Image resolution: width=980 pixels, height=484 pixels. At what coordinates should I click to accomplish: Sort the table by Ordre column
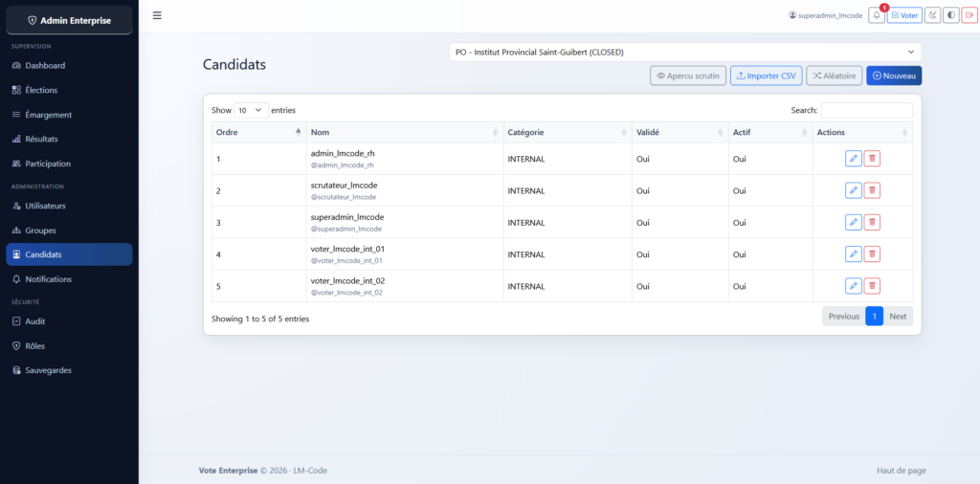click(x=256, y=132)
